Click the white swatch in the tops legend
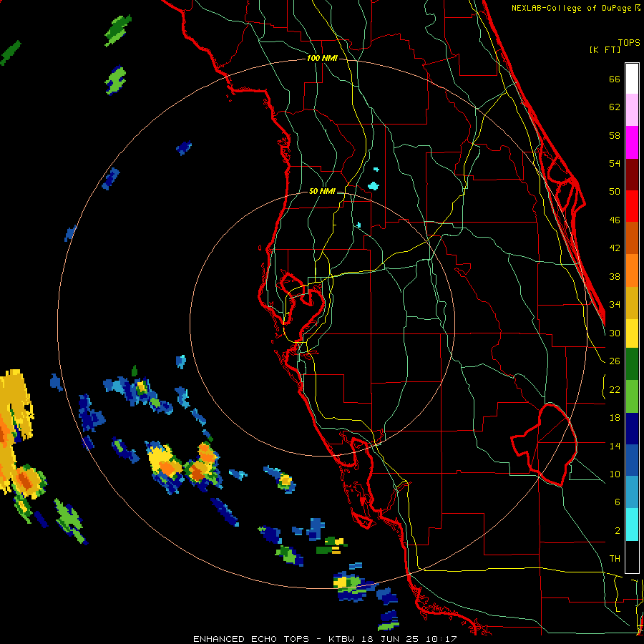The height and width of the screenshot is (644, 644). point(632,79)
